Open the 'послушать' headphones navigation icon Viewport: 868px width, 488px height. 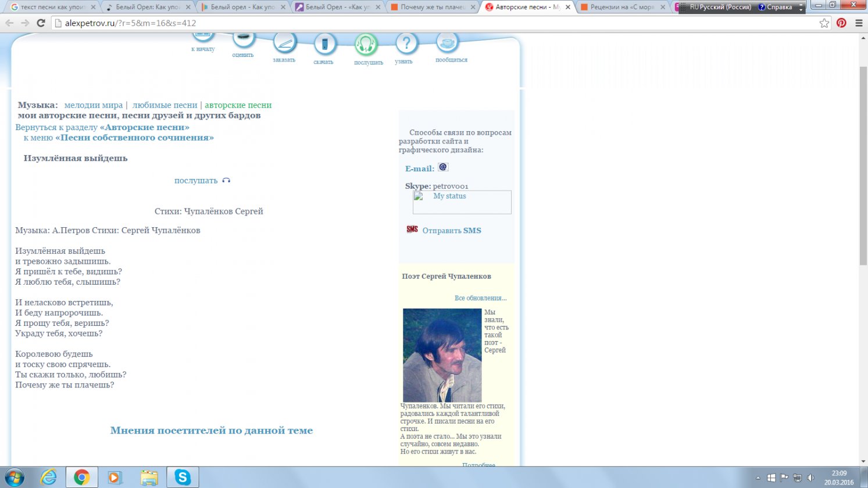[x=366, y=45]
